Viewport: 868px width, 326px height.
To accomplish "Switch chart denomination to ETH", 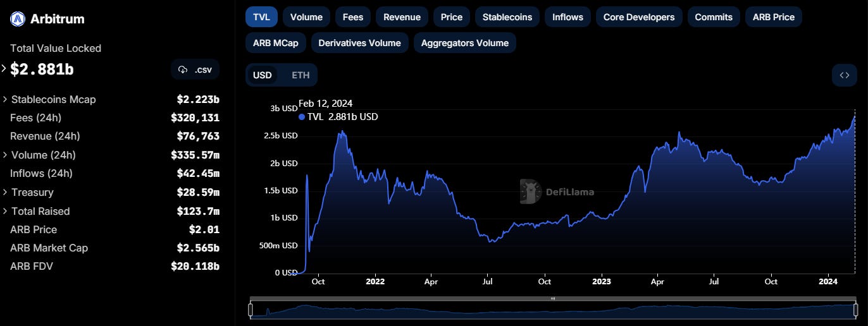I will (x=301, y=75).
